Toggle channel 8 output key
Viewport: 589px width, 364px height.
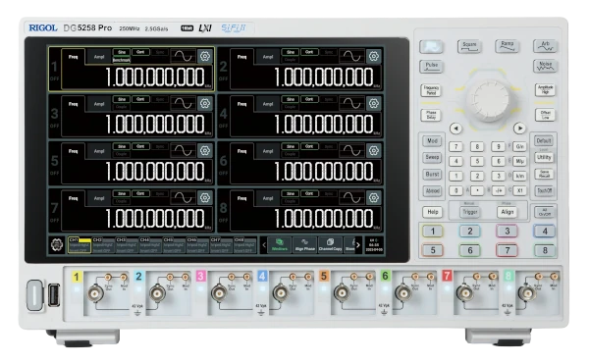(x=545, y=250)
